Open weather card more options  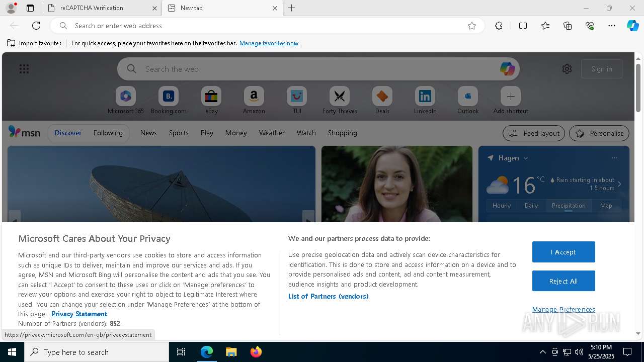pos(614,158)
